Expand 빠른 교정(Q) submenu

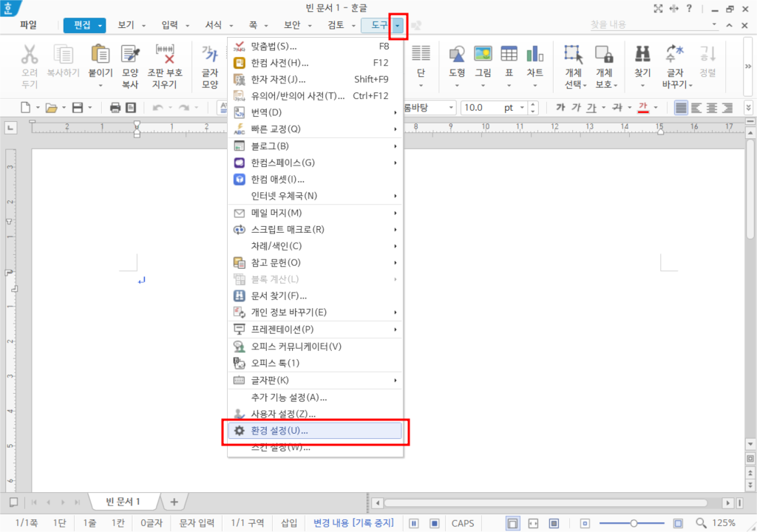[x=315, y=129]
